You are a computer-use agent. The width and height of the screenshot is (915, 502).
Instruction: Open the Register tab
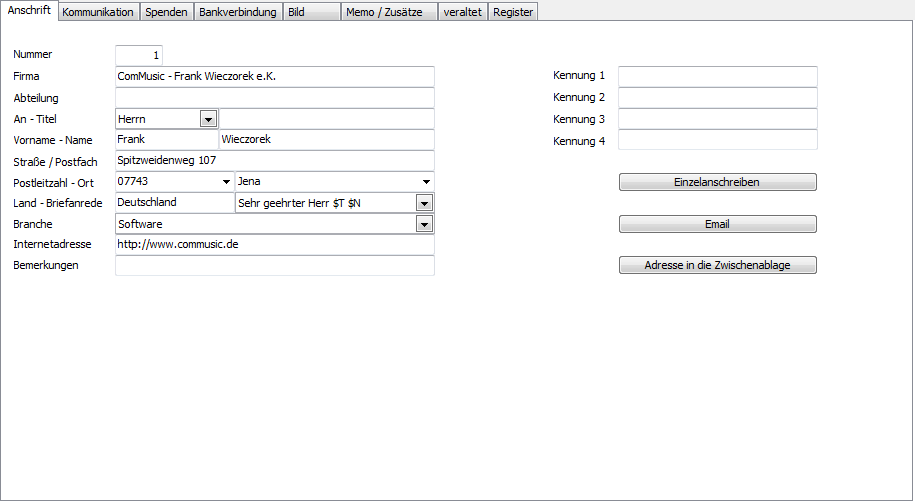click(513, 12)
